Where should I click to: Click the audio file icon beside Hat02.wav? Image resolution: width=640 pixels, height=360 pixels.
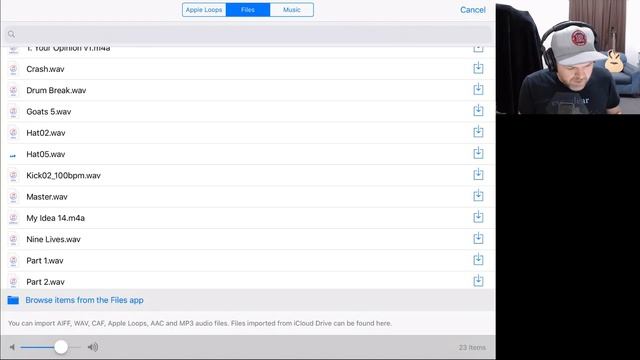point(13,133)
